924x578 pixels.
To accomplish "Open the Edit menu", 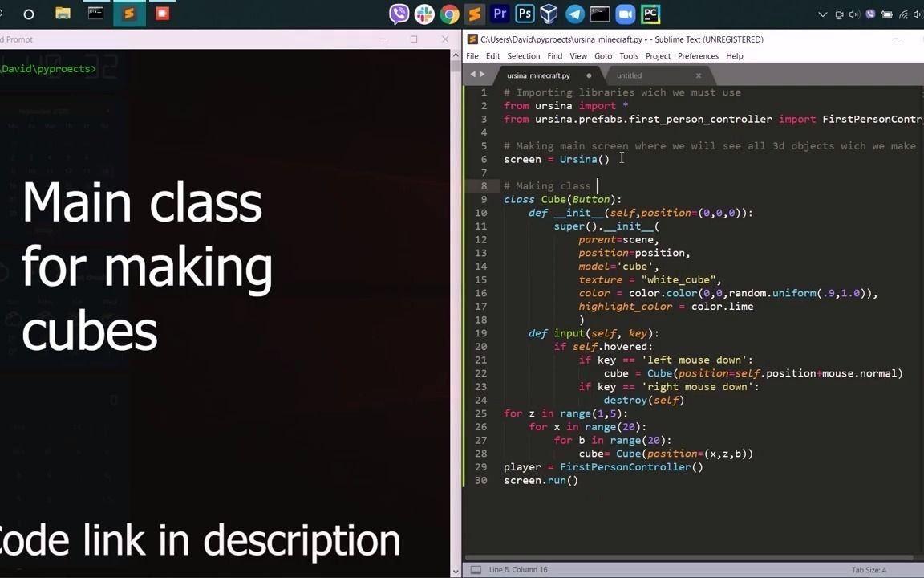I will click(x=492, y=56).
